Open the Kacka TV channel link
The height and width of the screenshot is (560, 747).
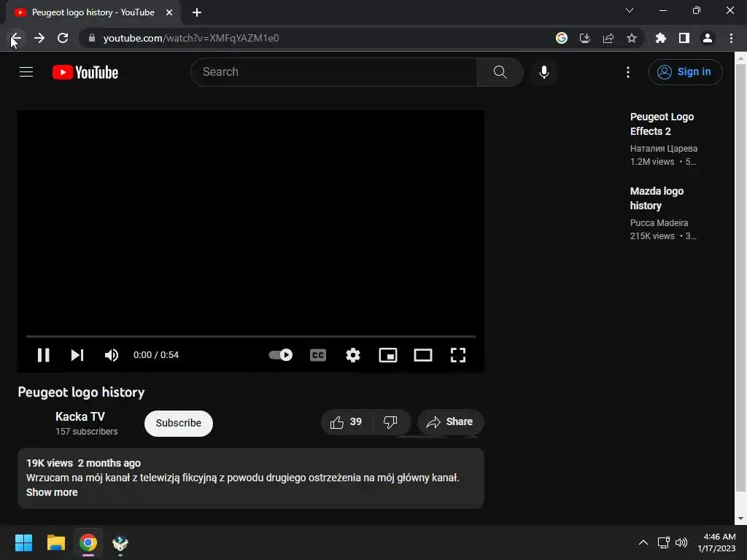pyautogui.click(x=80, y=416)
